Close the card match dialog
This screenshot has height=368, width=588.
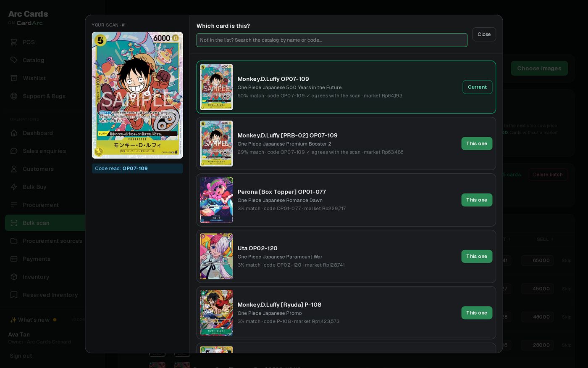coord(484,34)
